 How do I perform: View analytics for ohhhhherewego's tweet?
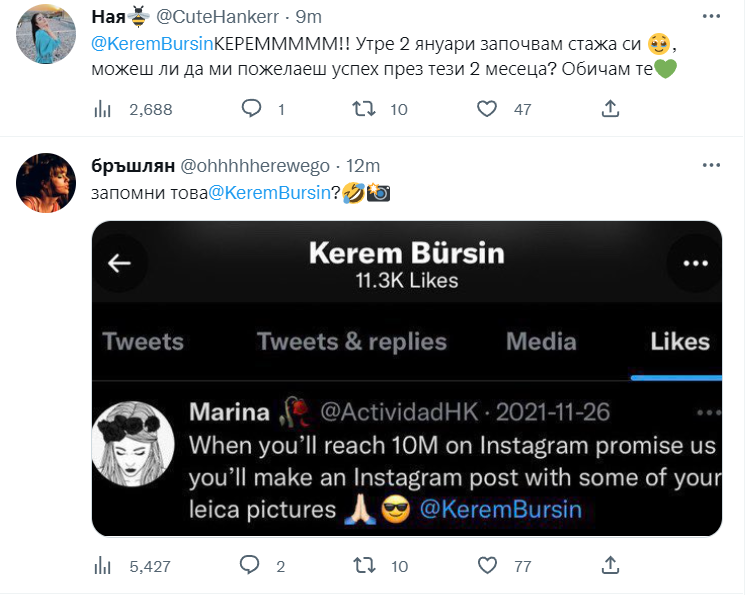[x=101, y=567]
